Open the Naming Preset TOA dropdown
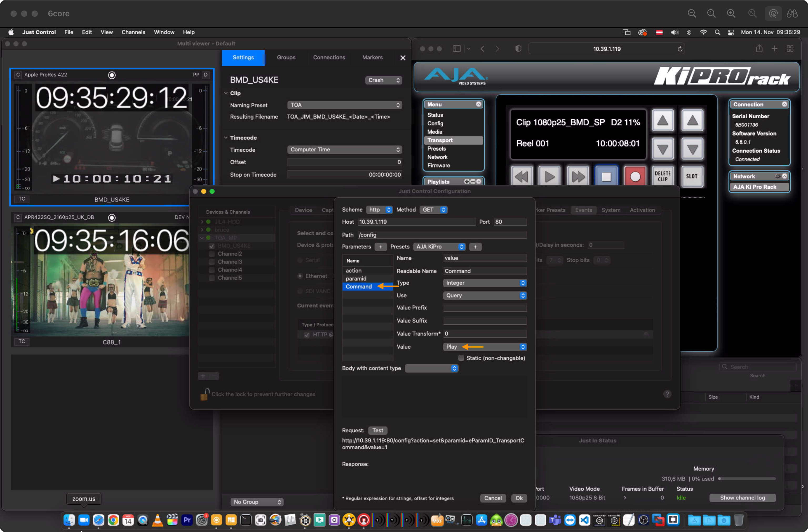 pyautogui.click(x=345, y=105)
